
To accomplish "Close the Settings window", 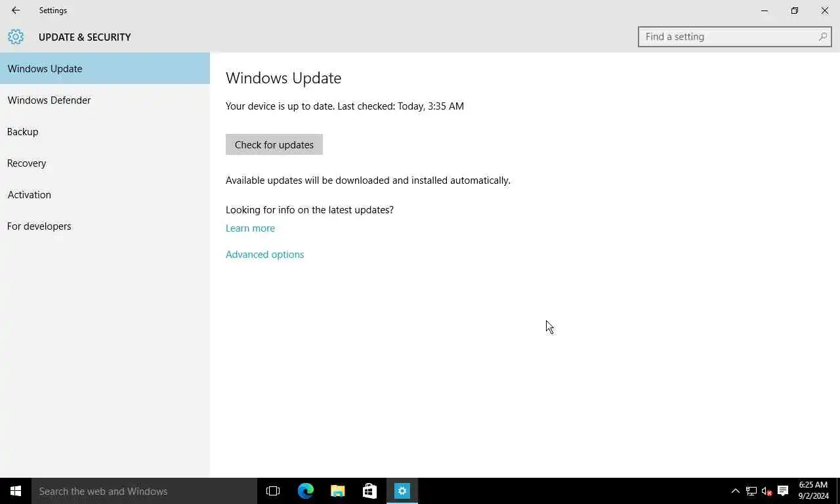I will coord(825,10).
